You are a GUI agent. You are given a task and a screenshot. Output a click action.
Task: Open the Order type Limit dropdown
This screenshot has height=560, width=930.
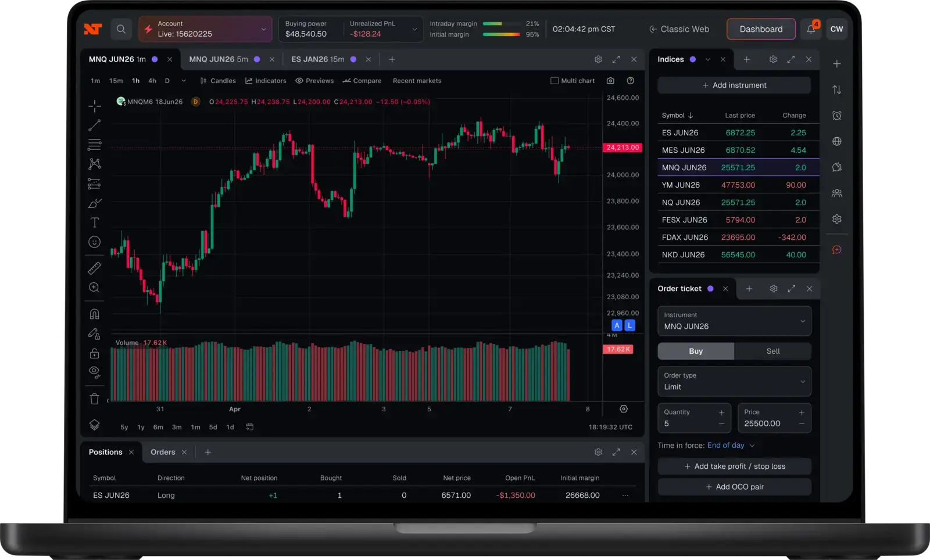point(735,382)
